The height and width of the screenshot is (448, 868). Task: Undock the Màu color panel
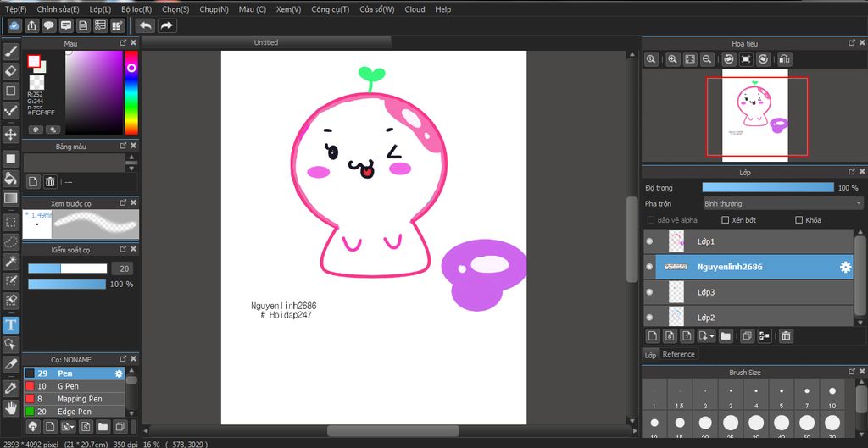123,42
